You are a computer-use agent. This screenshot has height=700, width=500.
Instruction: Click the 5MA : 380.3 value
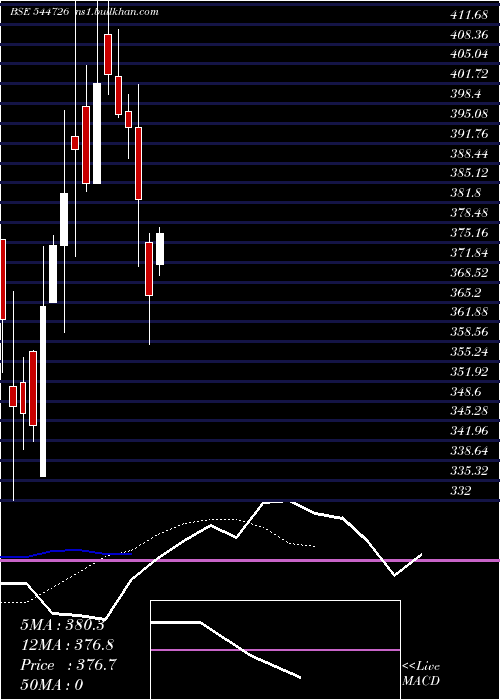[62, 625]
